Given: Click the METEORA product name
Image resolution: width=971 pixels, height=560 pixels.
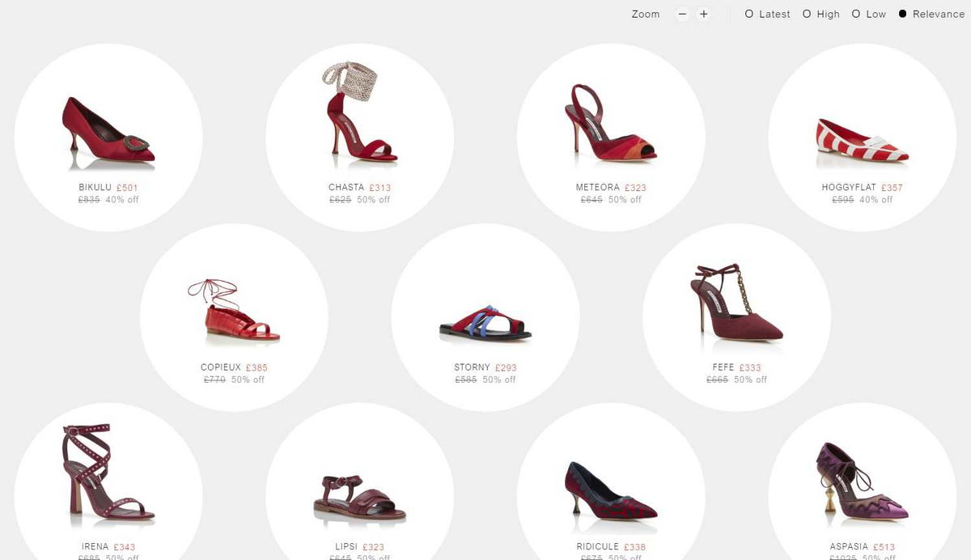Looking at the screenshot, I should click(x=597, y=188).
